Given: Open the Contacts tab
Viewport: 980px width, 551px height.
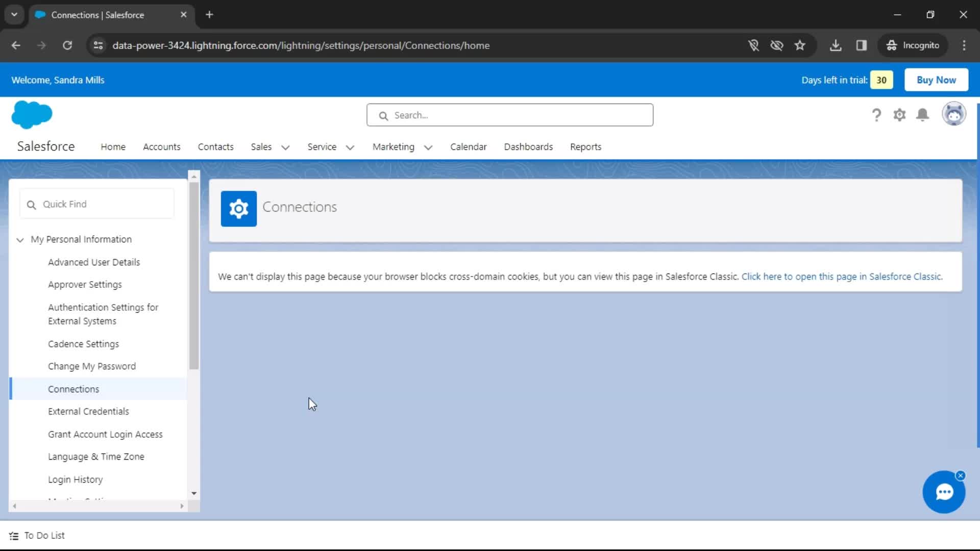Looking at the screenshot, I should pos(215,147).
